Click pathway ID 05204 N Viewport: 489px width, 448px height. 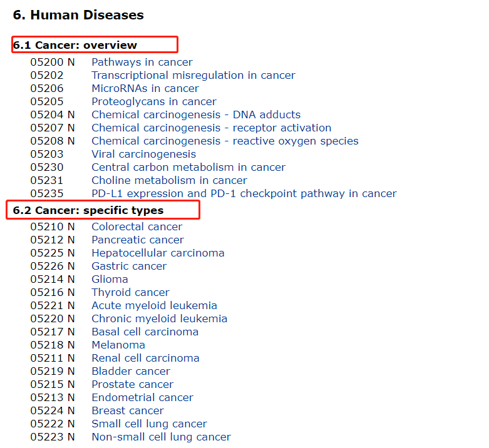53,115
